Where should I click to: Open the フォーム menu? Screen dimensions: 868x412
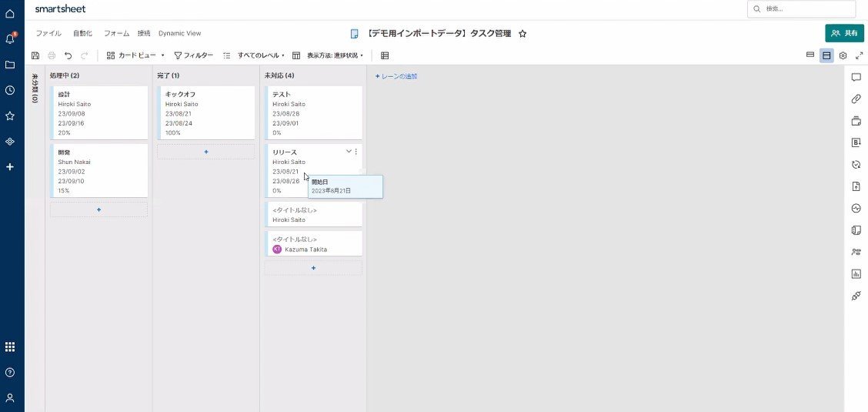pos(117,33)
